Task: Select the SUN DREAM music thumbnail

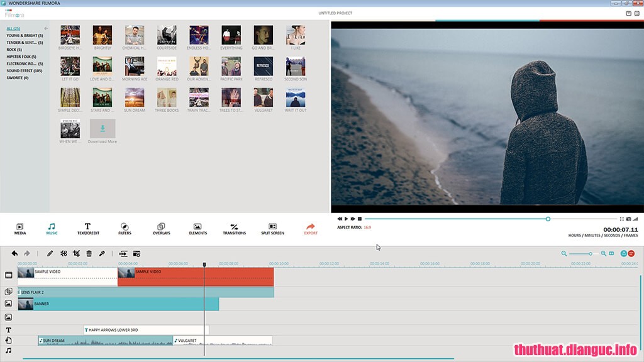Action: pyautogui.click(x=134, y=99)
